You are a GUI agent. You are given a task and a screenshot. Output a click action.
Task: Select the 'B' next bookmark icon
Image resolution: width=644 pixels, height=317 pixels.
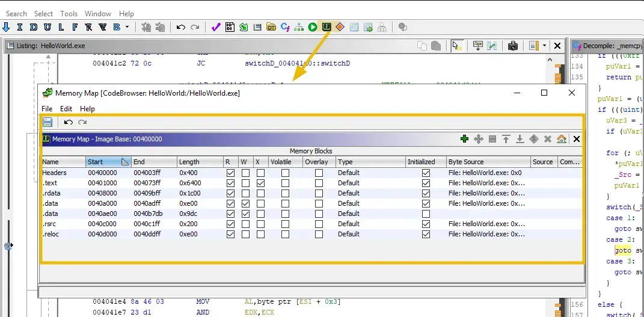tap(117, 27)
